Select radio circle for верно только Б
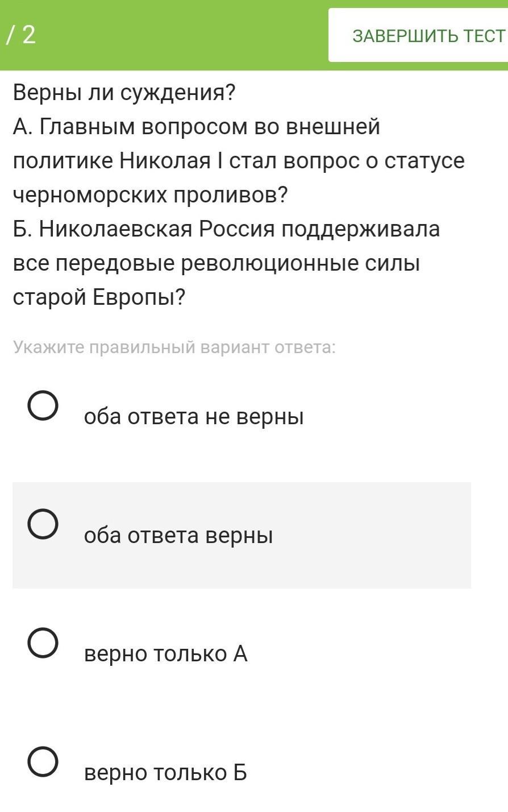The width and height of the screenshot is (508, 812). click(x=43, y=762)
